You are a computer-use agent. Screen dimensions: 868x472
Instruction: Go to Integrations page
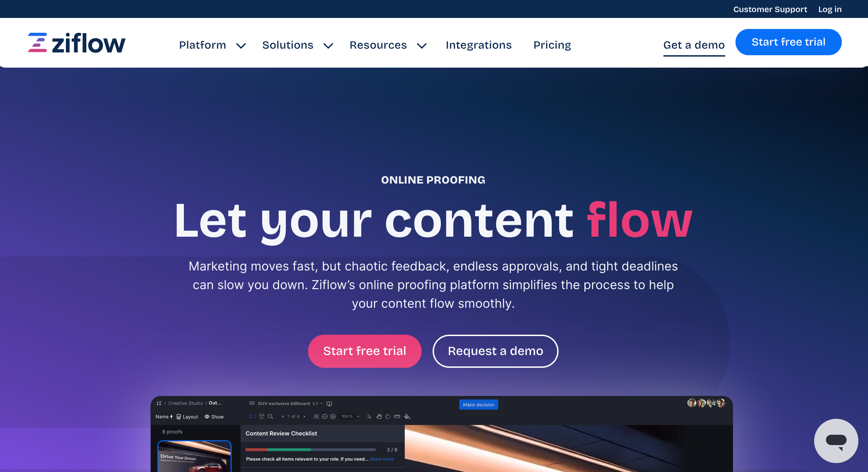479,45
